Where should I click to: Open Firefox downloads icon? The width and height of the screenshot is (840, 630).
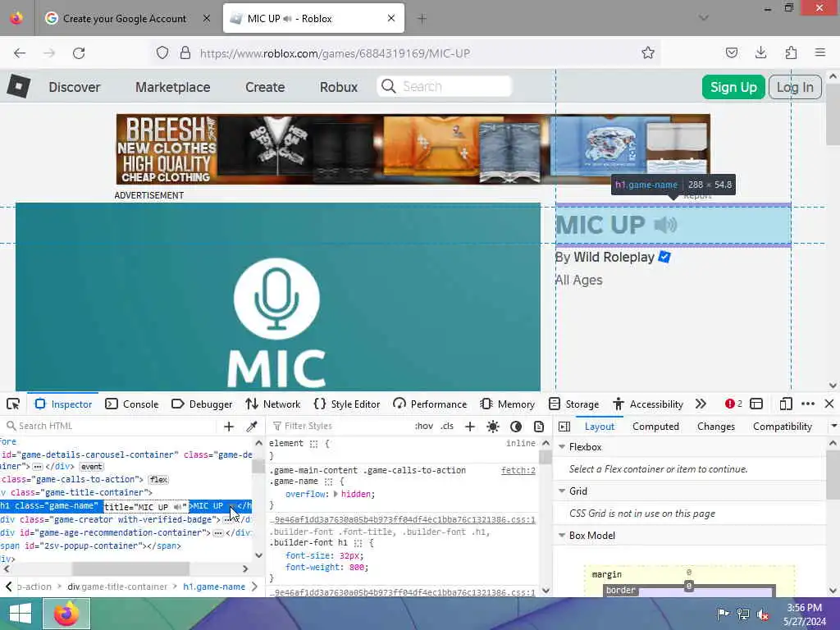point(760,52)
